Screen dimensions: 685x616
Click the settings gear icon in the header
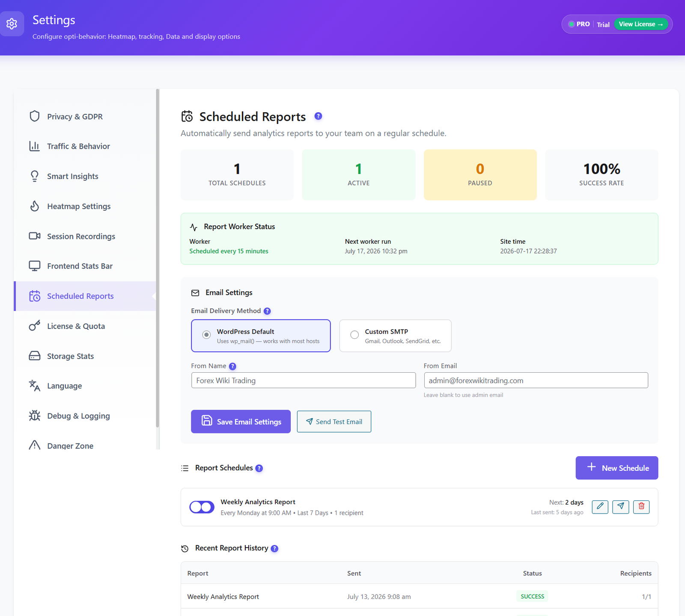coord(12,24)
